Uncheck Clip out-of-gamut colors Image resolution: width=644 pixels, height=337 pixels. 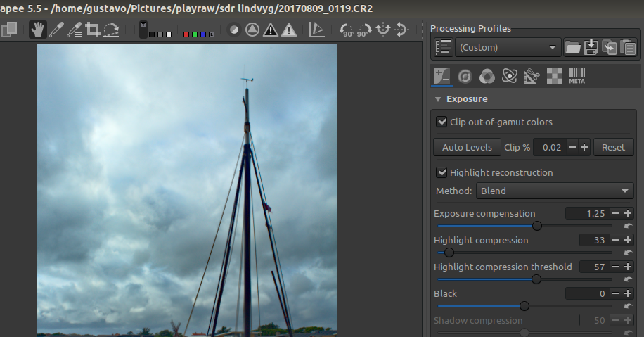point(442,122)
